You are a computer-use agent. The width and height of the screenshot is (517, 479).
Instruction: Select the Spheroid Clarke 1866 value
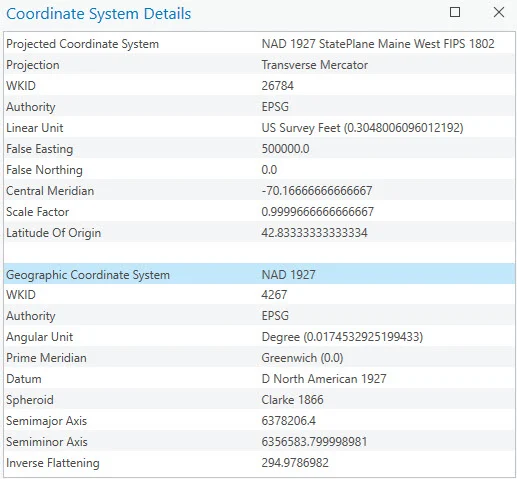292,400
